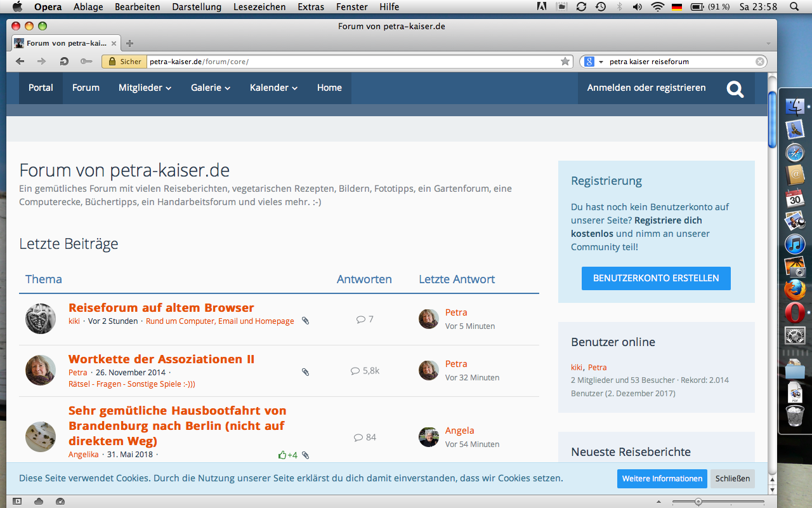Image resolution: width=812 pixels, height=508 pixels.
Task: Click the Opera Turbo speedometer icon
Action: coord(60,501)
